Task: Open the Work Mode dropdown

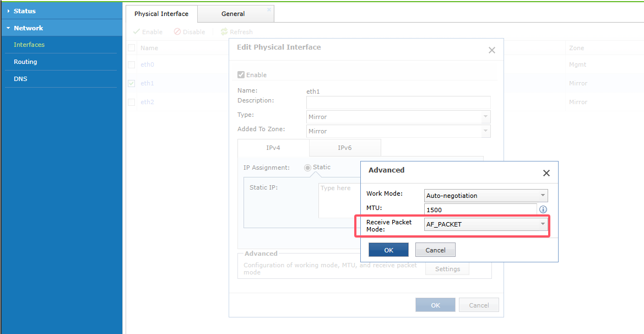Action: [486, 195]
